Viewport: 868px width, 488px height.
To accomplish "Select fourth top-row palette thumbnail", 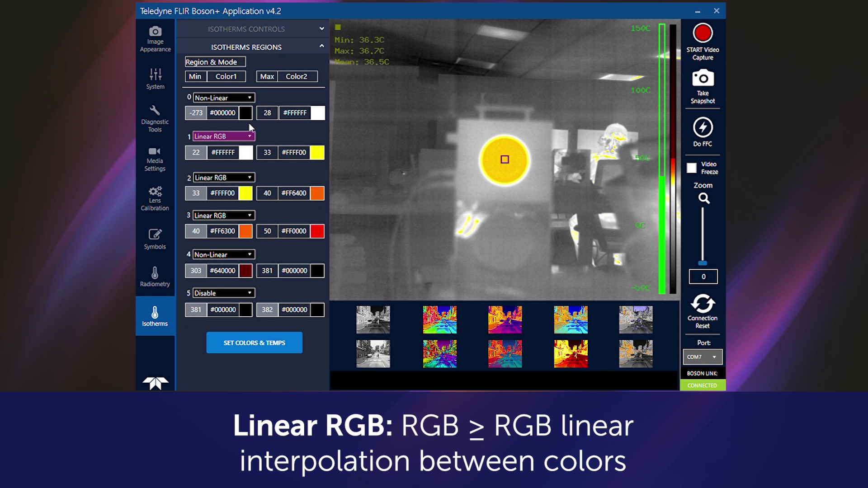I will (571, 319).
